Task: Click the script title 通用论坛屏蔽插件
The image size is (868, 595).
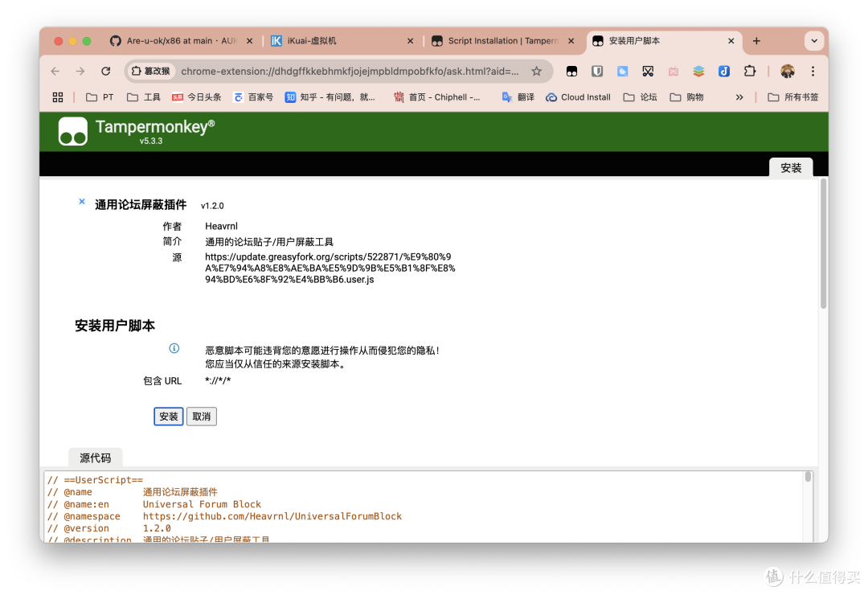Action: tap(141, 205)
